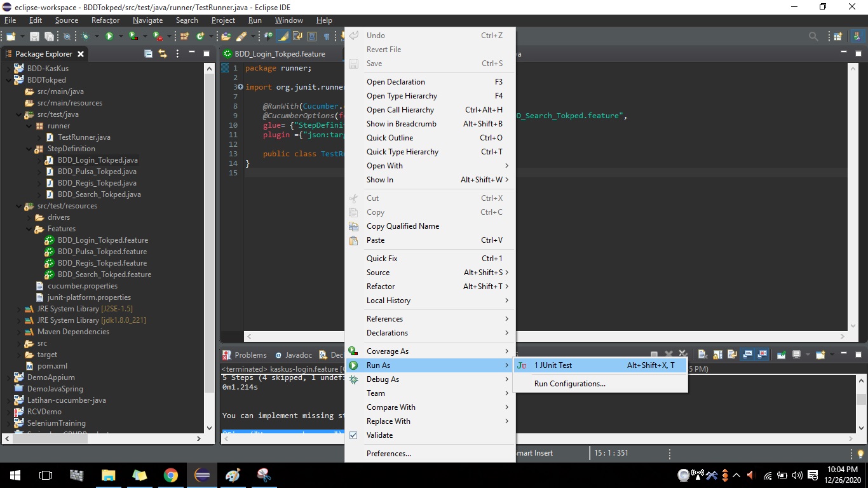
Task: Toggle console Word Wrap icon
Action: tap(732, 355)
